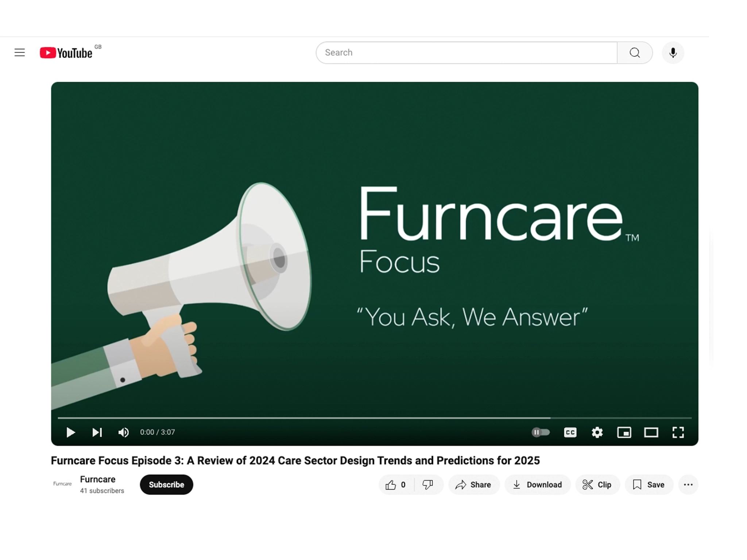Open the hamburger guide menu
Screen dimensions: 747x560
point(20,53)
